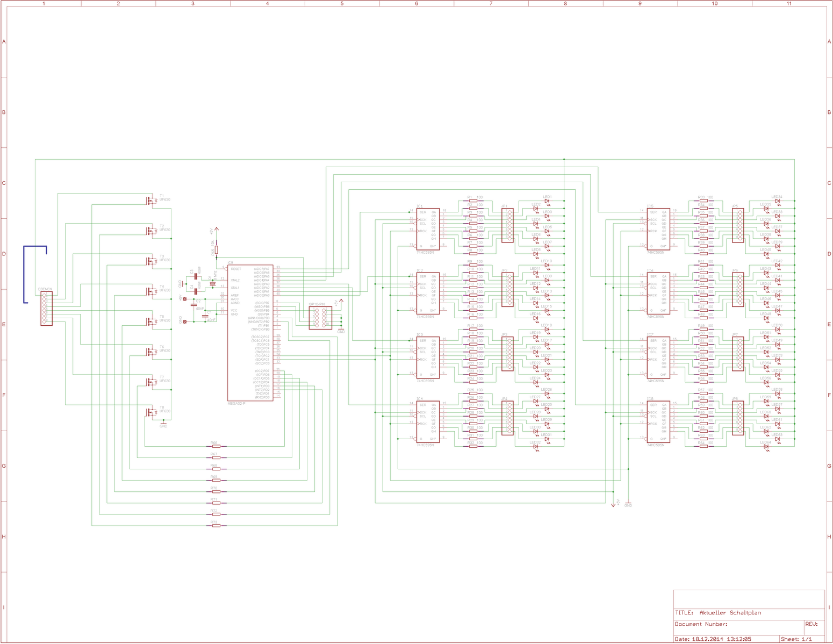The width and height of the screenshot is (833, 644).
Task: Select the IC8 74HC595N shift register
Action: [658, 422]
